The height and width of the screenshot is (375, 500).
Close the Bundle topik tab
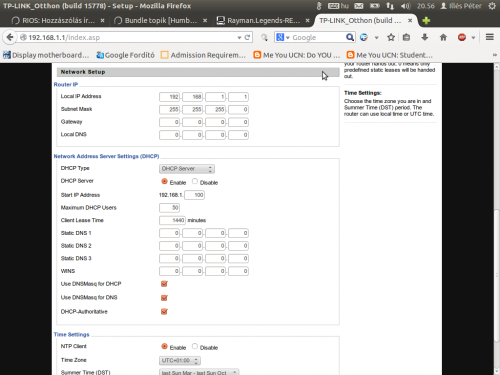click(205, 21)
